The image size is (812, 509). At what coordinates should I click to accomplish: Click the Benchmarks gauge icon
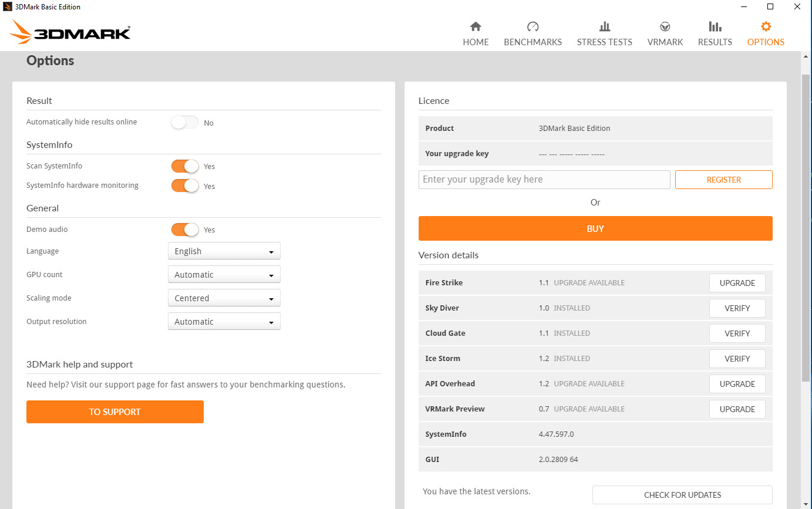(x=533, y=26)
